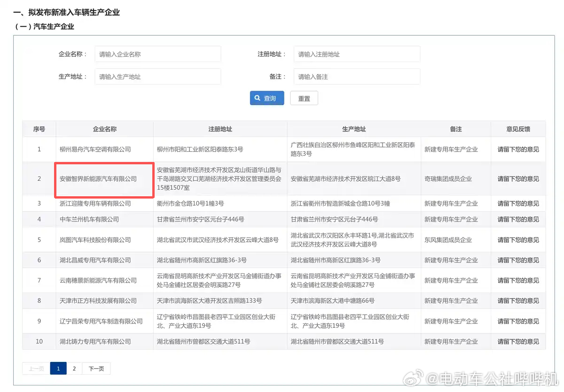Image resolution: width=564 pixels, height=392 pixels.
Task: Open feedback link for 湖北铸力专用汽车有限公司
Action: coord(518,341)
